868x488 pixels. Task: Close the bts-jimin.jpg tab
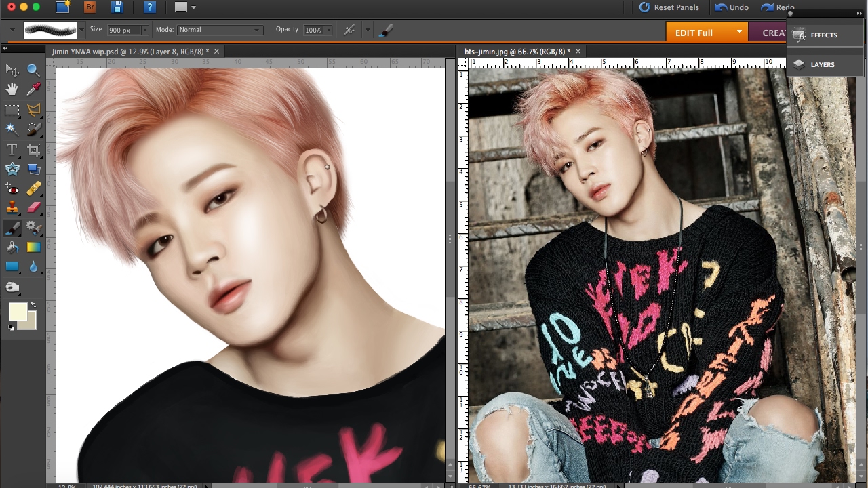tap(578, 52)
